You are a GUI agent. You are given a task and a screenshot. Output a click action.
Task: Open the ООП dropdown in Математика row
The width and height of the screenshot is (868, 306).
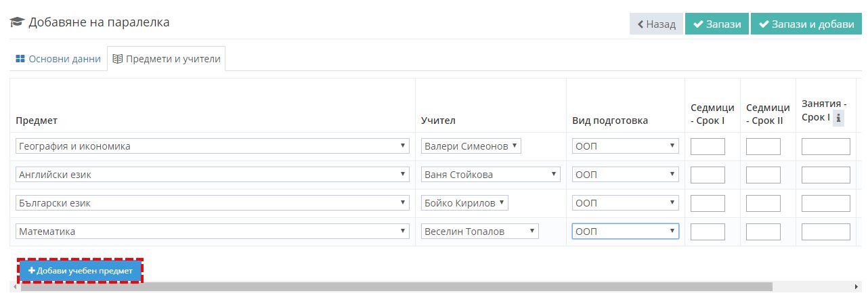(625, 232)
